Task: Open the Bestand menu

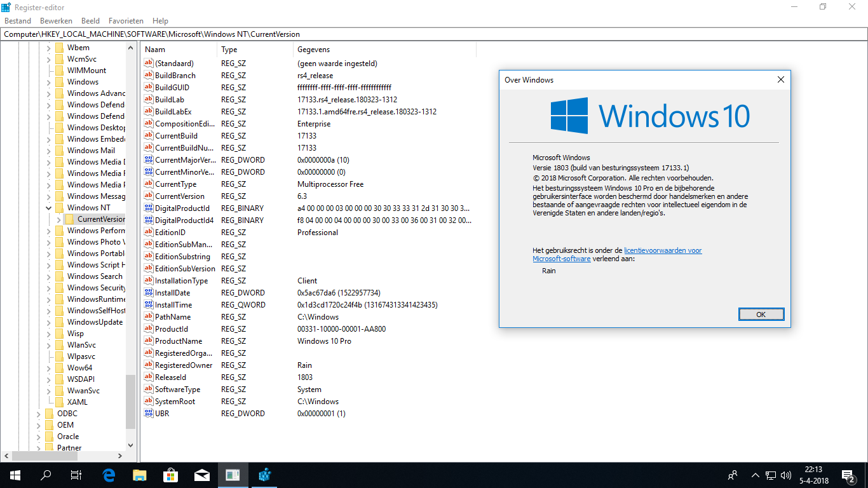Action: (18, 21)
